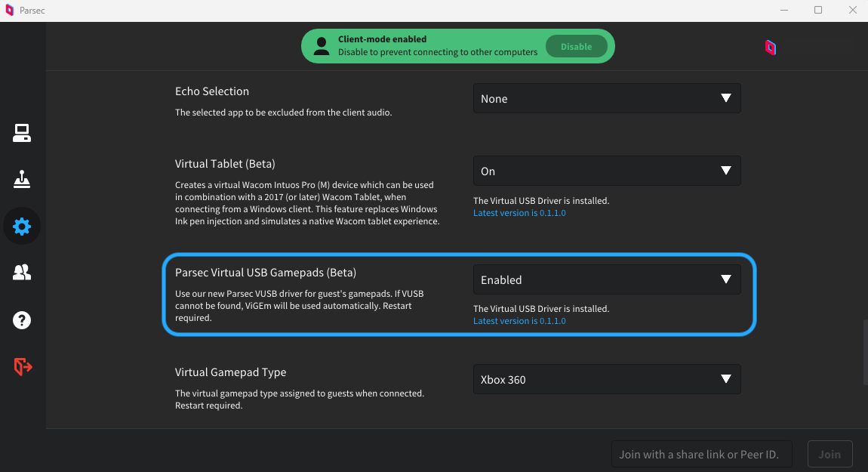Open the Parsec Virtual USB Gamepads dropdown
This screenshot has width=868, height=472.
click(x=607, y=279)
